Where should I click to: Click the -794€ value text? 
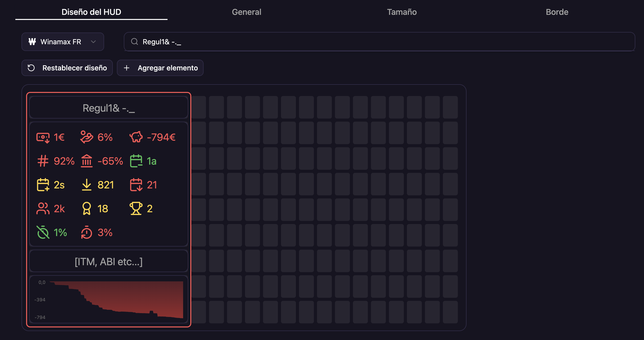coord(161,137)
